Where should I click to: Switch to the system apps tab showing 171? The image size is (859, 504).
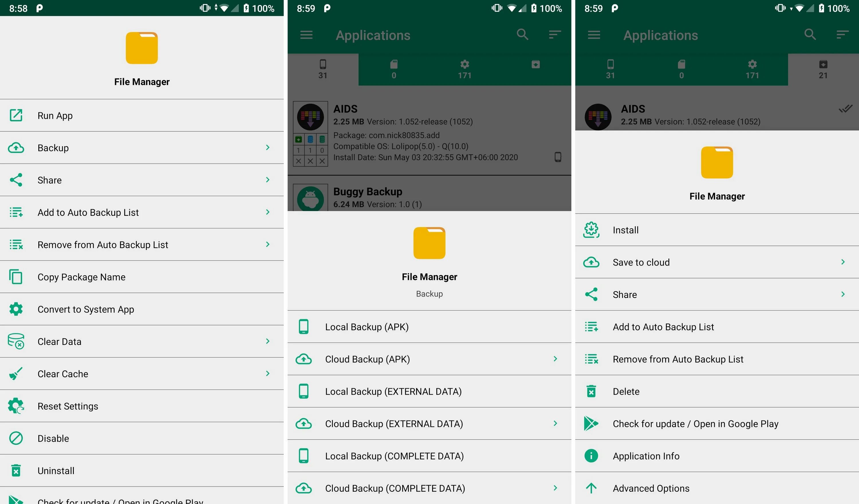[464, 70]
